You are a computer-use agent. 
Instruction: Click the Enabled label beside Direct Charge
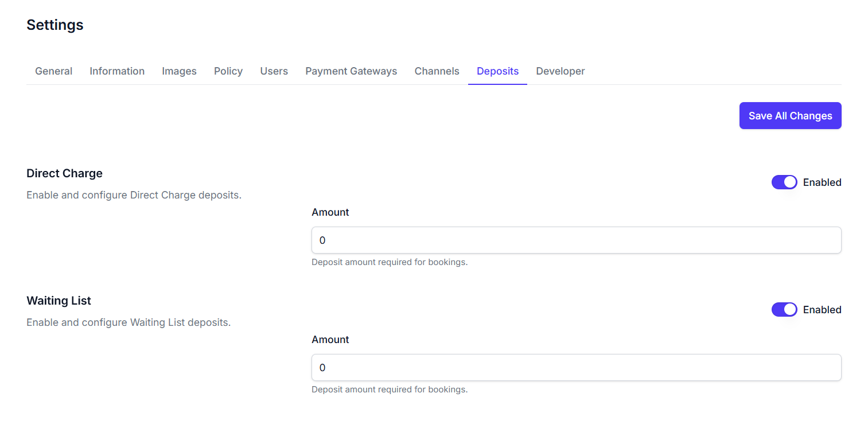click(x=822, y=182)
